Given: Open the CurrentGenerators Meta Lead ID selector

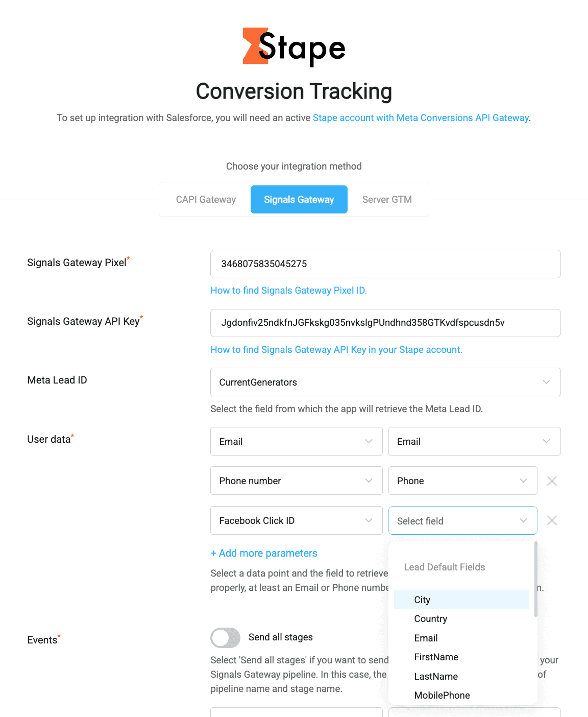Looking at the screenshot, I should point(385,382).
